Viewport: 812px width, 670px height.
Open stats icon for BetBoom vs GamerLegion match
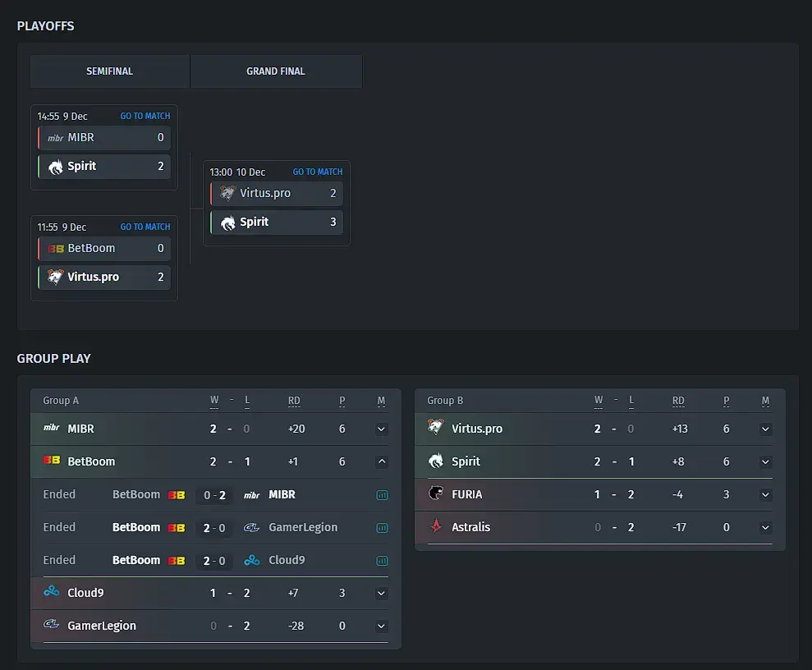(x=382, y=528)
